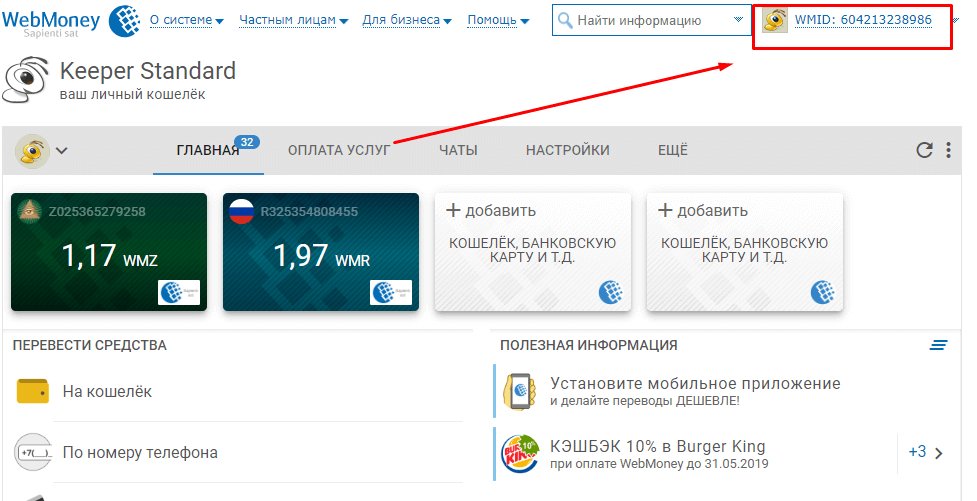Open the ЕЩЁ tab
The height and width of the screenshot is (501, 977).
coord(673,150)
